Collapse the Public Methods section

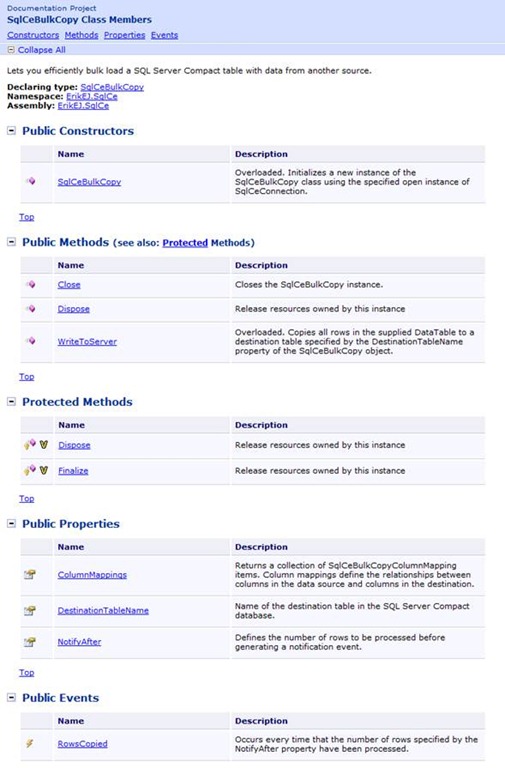(x=11, y=241)
